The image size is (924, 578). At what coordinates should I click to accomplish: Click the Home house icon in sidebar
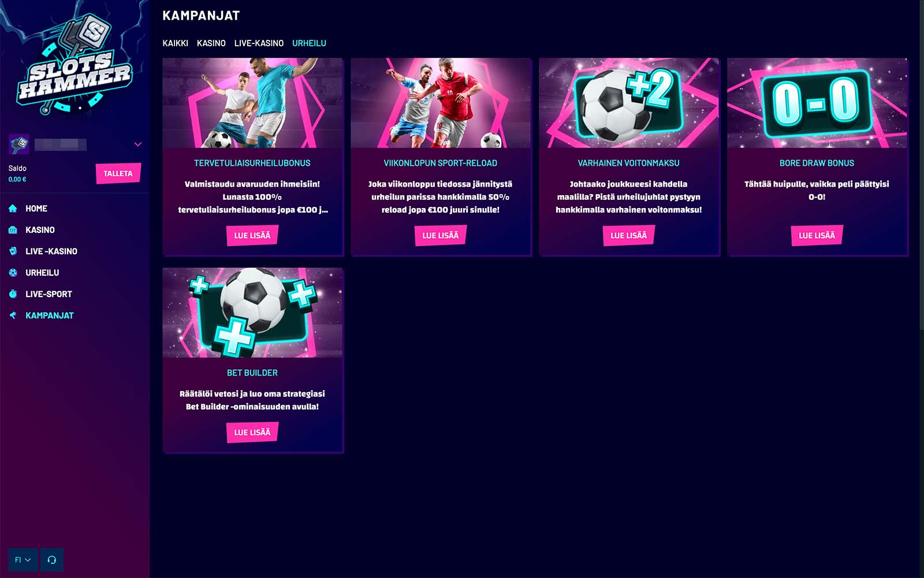(x=13, y=209)
